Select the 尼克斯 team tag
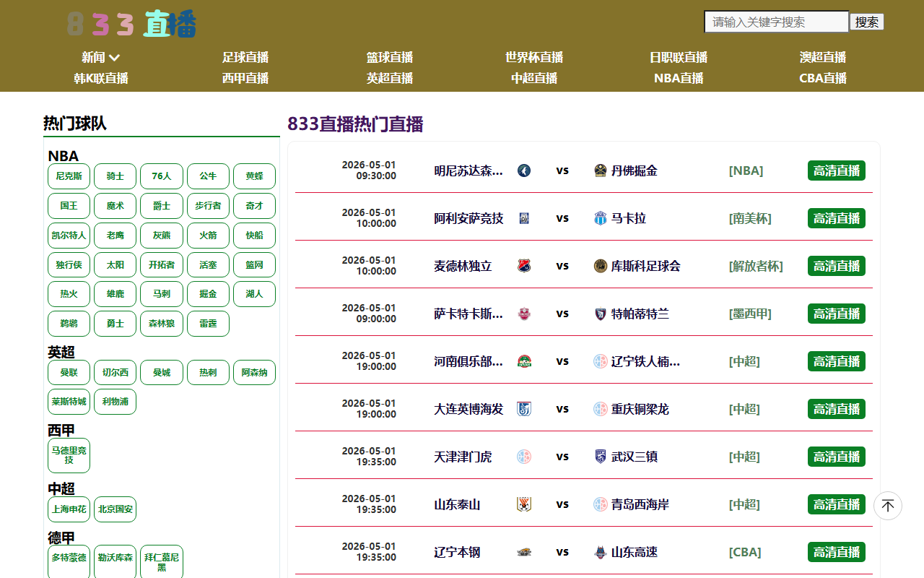The height and width of the screenshot is (578, 924). pos(69,176)
